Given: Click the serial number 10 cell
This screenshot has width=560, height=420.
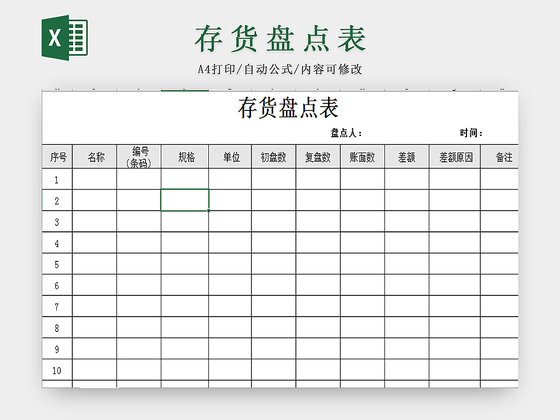Looking at the screenshot, I should coord(57,370).
